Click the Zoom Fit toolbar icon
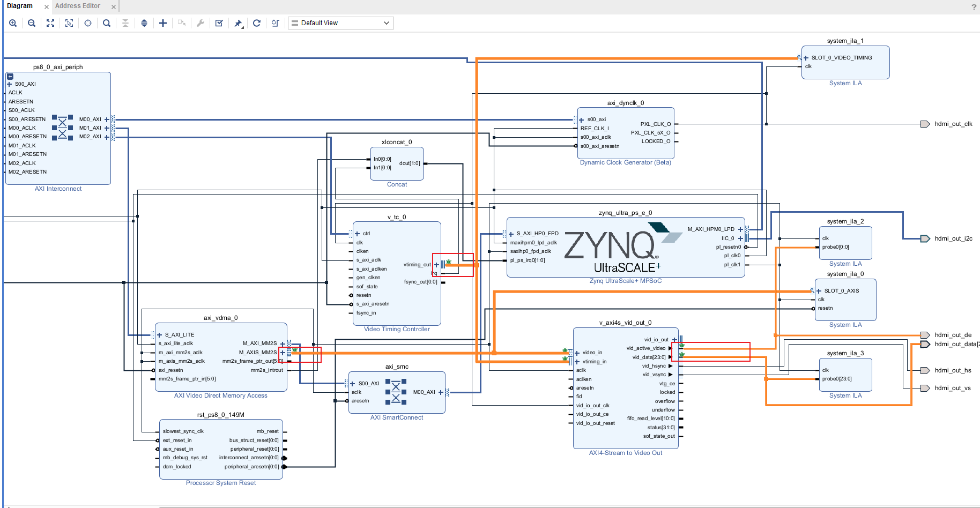980x508 pixels. point(50,23)
